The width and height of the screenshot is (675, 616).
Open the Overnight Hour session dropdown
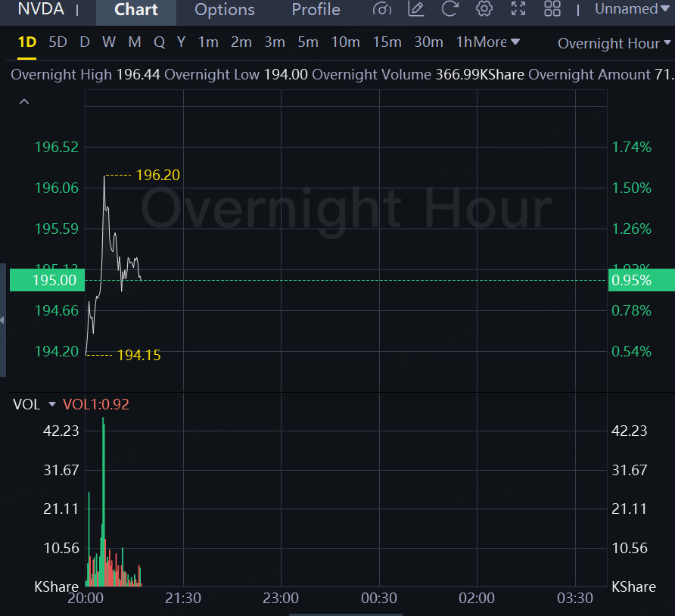[614, 43]
